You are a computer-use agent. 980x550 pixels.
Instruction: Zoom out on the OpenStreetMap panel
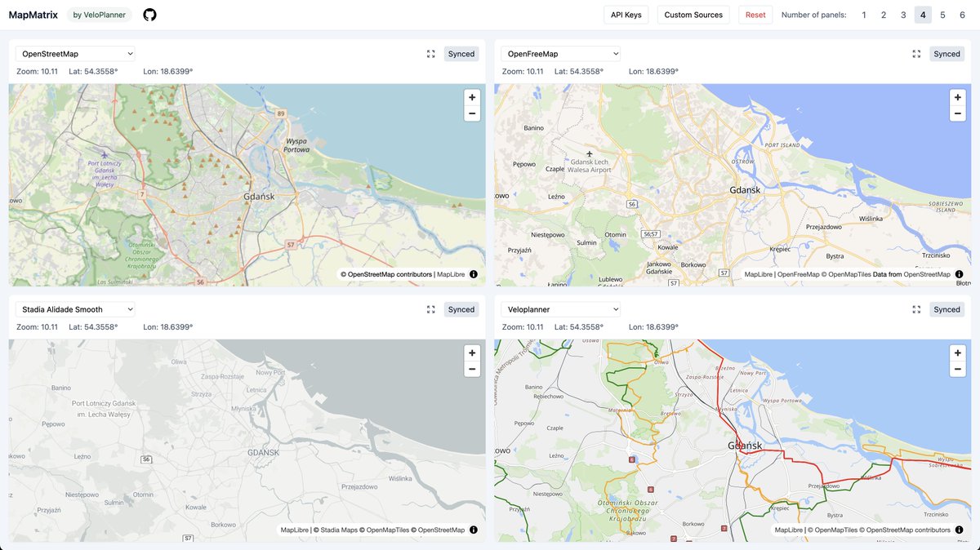pos(472,113)
